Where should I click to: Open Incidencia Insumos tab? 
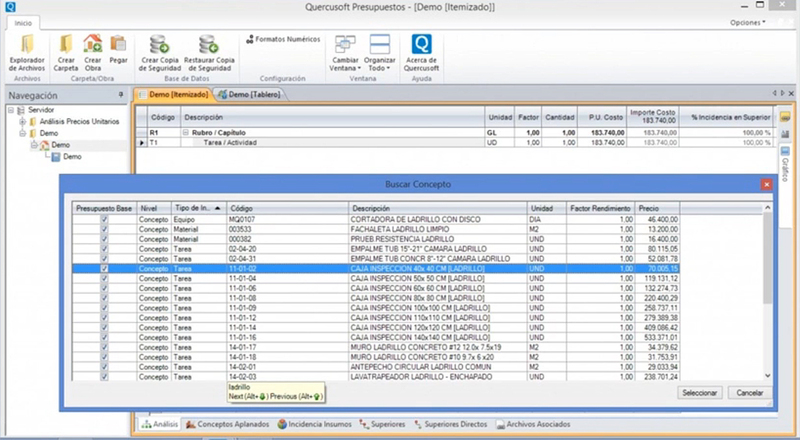point(314,424)
